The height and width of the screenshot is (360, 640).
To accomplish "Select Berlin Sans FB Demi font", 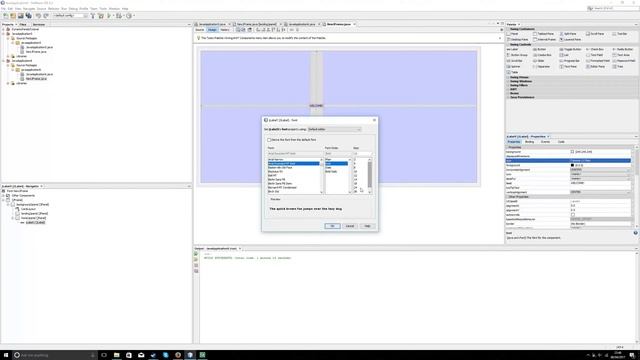I will (x=280, y=184).
